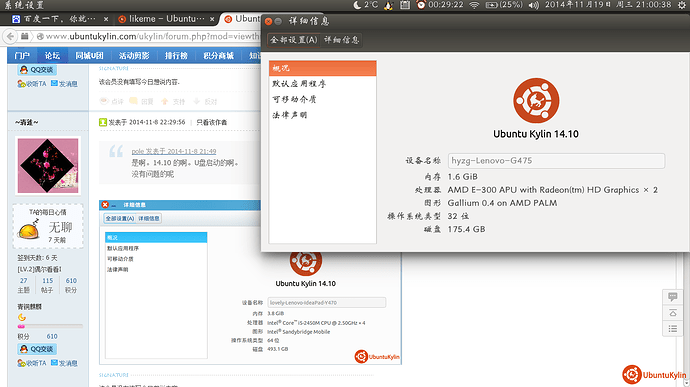Click the floating quick-reply speech bubble button
Image resolution: width=690 pixels, height=387 pixels.
click(x=672, y=297)
